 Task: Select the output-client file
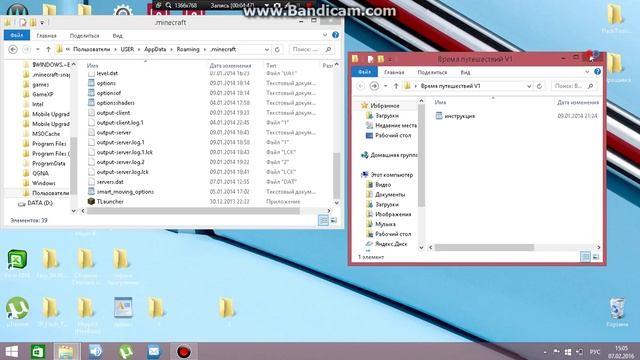(x=113, y=113)
